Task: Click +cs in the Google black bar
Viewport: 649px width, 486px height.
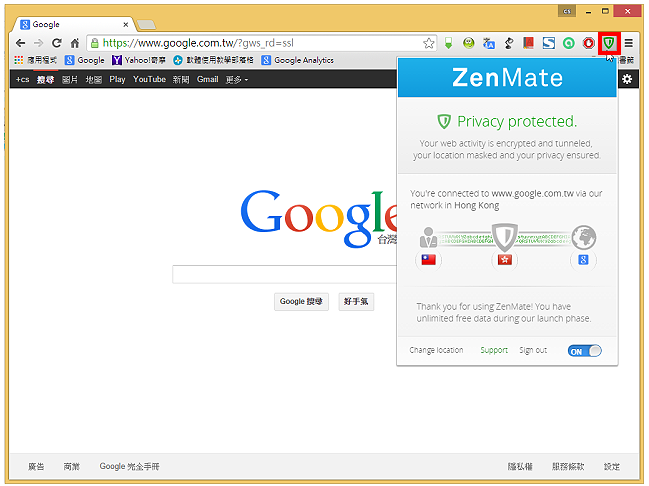Action: coord(22,79)
